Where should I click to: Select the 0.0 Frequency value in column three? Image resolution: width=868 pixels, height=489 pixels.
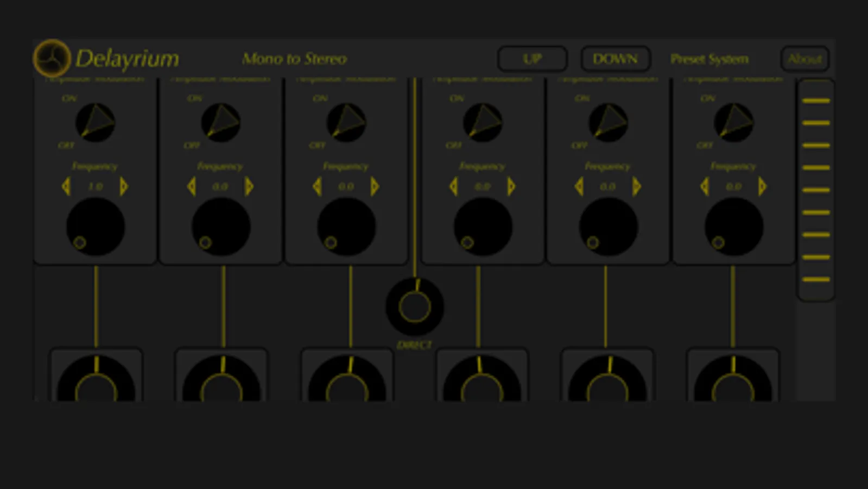coord(346,186)
